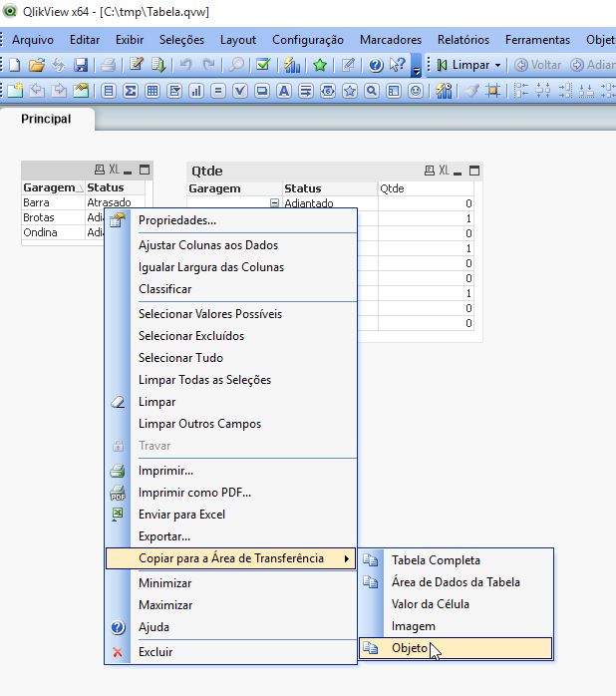Click the Status header in Qtde table
The height and width of the screenshot is (696, 616).
[x=330, y=188]
